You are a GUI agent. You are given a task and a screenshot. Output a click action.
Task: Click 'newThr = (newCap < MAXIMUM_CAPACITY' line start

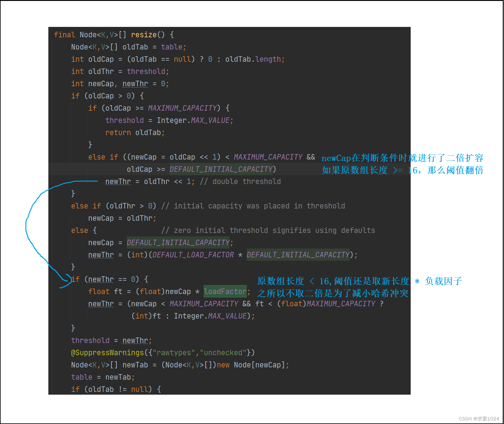click(x=163, y=304)
